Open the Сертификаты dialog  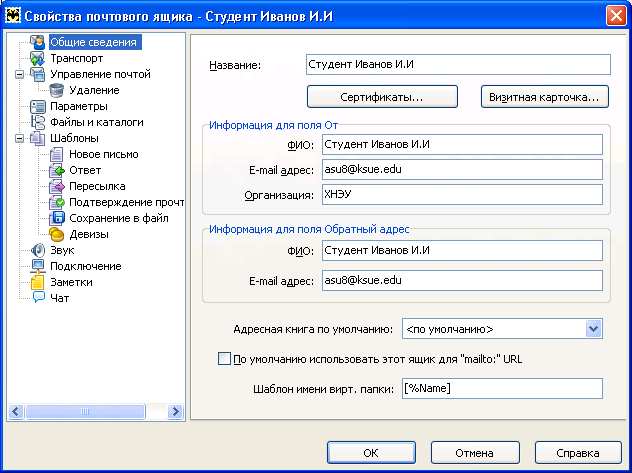click(382, 97)
